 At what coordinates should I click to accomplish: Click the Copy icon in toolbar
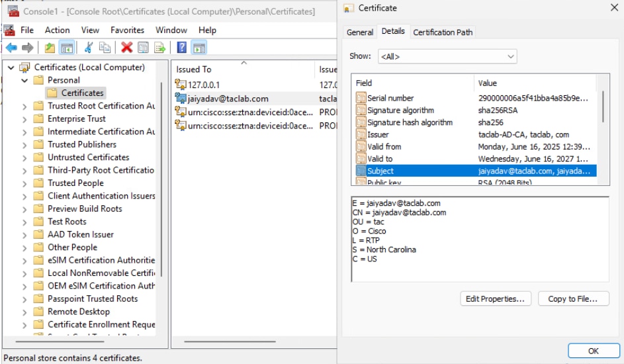coord(105,48)
